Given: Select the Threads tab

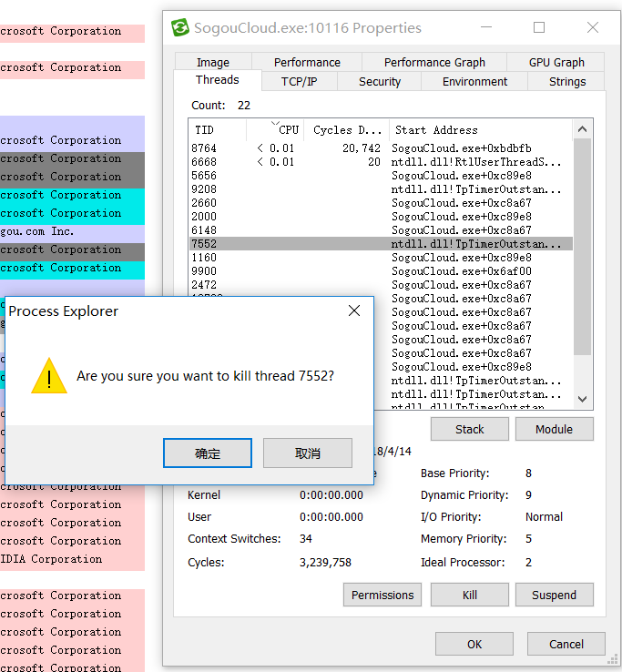Looking at the screenshot, I should point(218,80).
